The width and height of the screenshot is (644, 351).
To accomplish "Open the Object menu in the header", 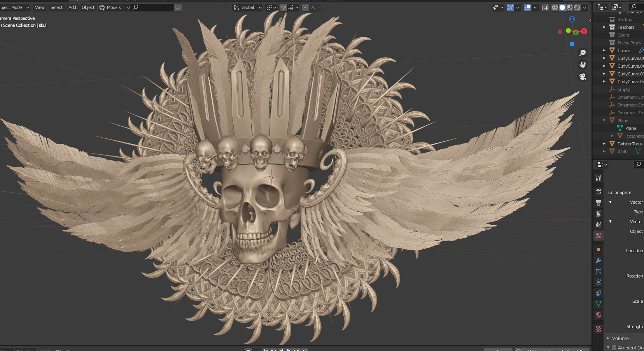I will click(x=88, y=7).
